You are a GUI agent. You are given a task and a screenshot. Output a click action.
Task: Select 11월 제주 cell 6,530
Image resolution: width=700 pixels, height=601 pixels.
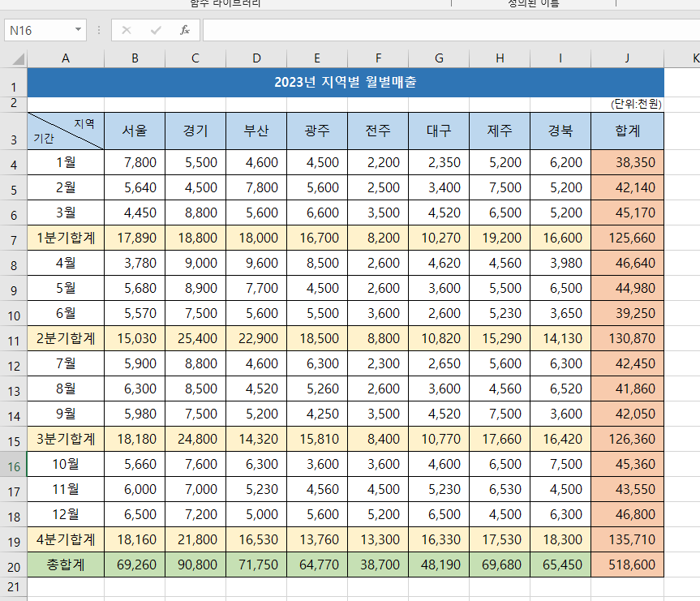coord(500,489)
